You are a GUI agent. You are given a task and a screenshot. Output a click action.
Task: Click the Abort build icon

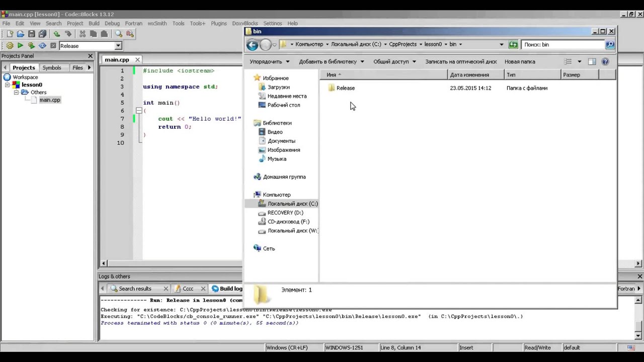(x=53, y=46)
